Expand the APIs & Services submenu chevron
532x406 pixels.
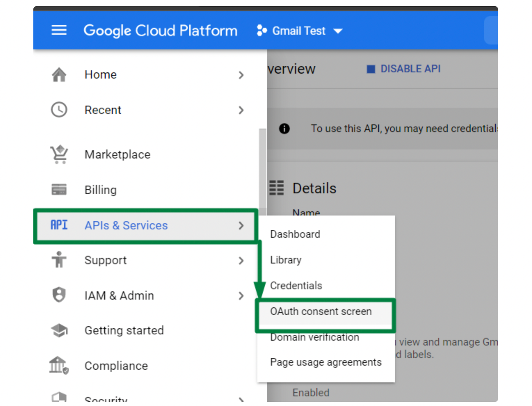pos(241,226)
